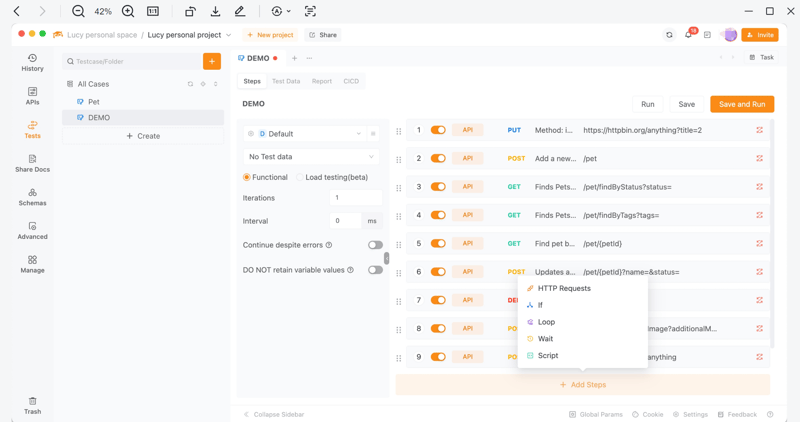Viewport: 800px width, 422px height.
Task: Disable step 4 findByTags toggle
Action: coord(438,215)
